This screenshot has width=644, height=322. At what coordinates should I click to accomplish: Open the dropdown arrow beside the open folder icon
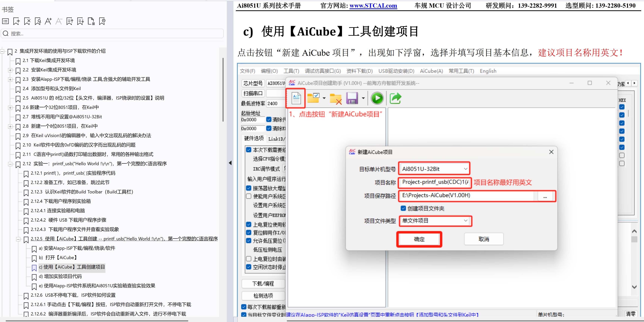pos(324,98)
